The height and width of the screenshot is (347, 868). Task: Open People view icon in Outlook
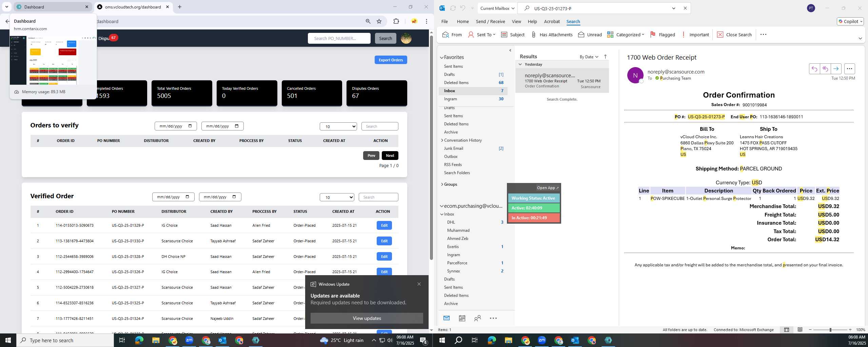pyautogui.click(x=477, y=318)
